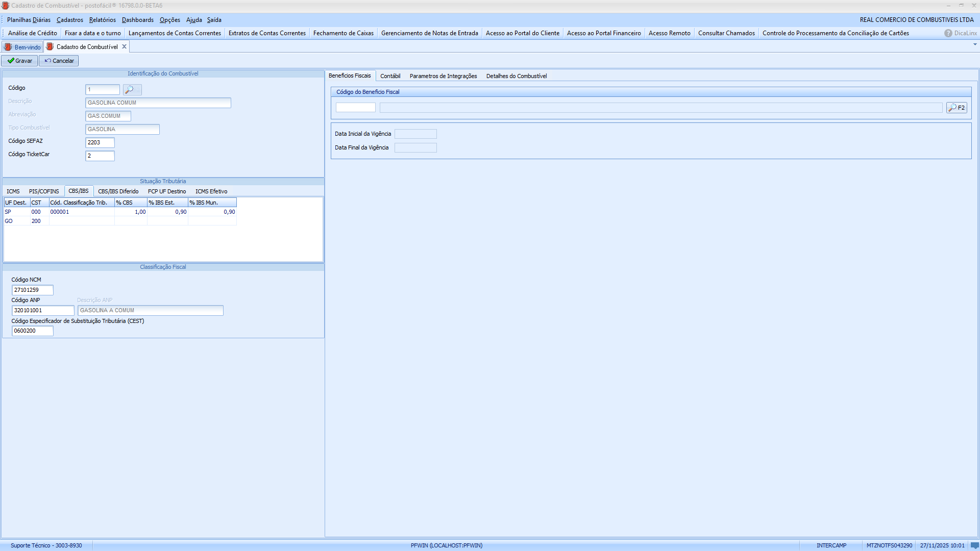Screen dimensions: 980x551
Task: Open the Relatórios menu
Action: pyautogui.click(x=102, y=20)
